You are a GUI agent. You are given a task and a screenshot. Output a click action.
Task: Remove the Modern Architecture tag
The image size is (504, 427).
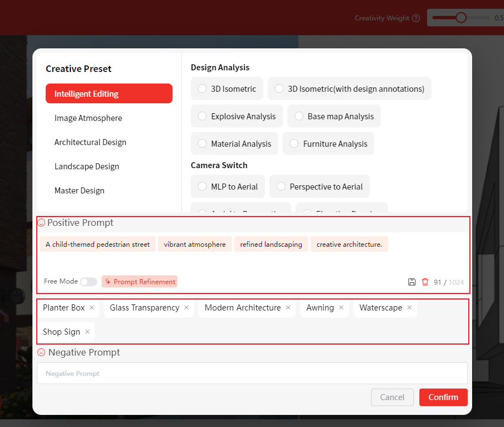[x=288, y=308]
